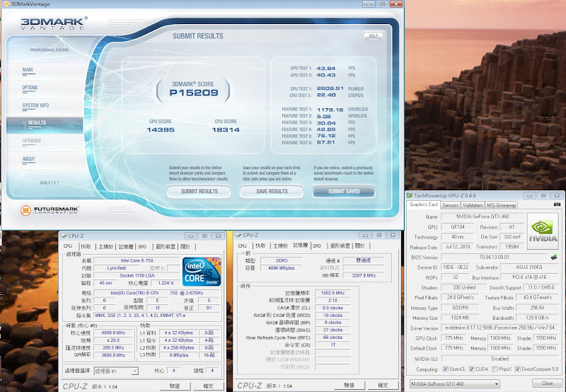Click the NVIDIA logo in GPU-Z
Image resolution: width=566 pixels, height=392 pixels.
coord(543,231)
